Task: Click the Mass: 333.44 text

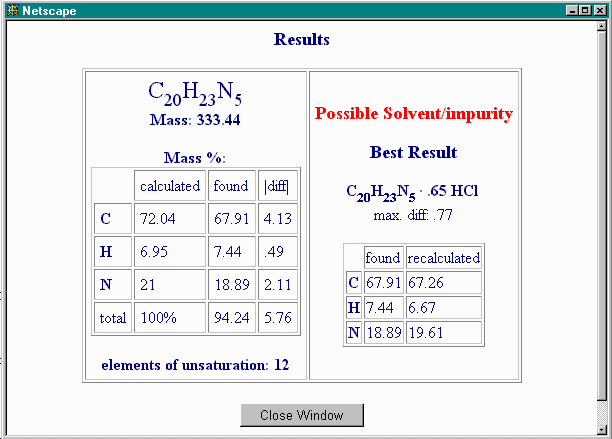Action: pyautogui.click(x=195, y=120)
